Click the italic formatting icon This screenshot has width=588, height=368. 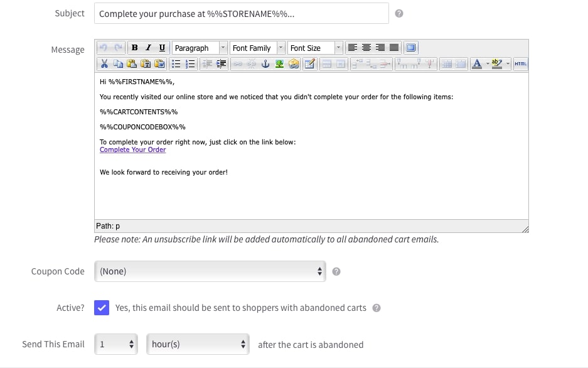(148, 48)
